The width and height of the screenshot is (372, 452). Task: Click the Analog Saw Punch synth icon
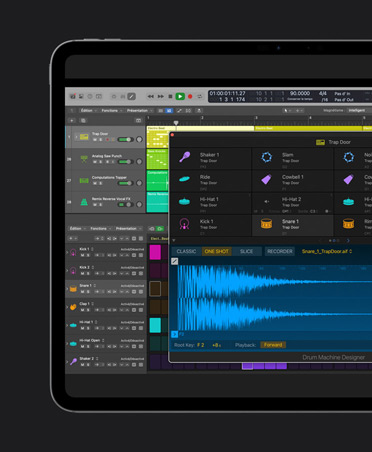point(84,159)
